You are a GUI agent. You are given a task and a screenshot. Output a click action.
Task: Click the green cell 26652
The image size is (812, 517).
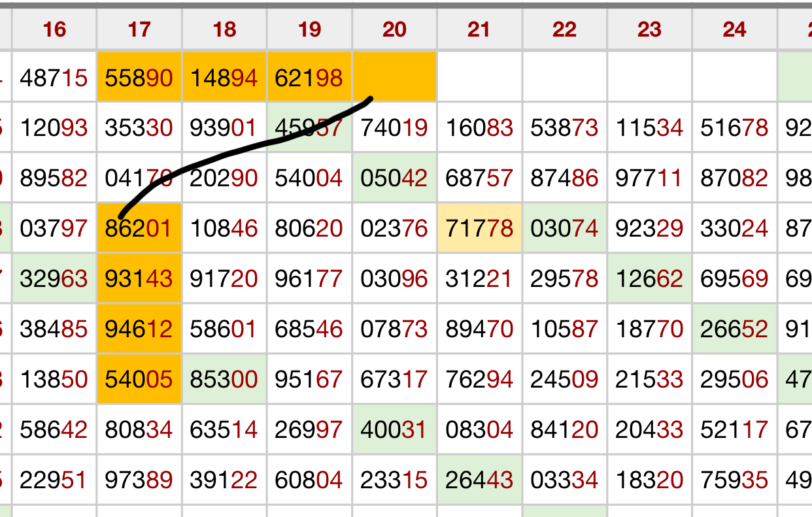pos(734,329)
